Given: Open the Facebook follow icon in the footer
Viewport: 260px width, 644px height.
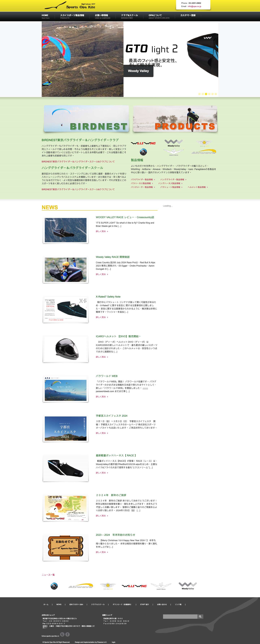Looking at the screenshot, I should (68, 634).
